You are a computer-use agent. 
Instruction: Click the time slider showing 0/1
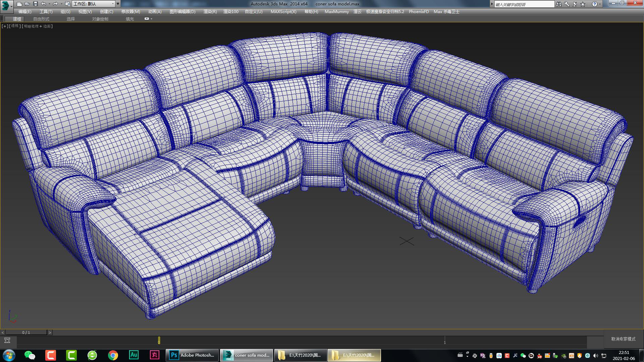click(x=26, y=333)
